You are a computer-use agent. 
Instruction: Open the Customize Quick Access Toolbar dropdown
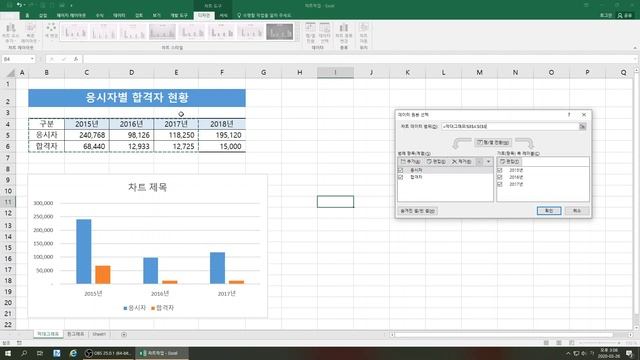coord(72,5)
